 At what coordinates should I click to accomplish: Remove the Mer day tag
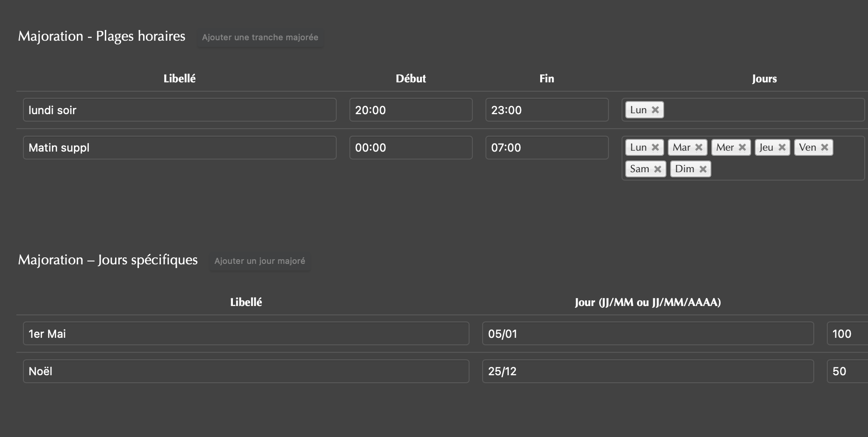pyautogui.click(x=742, y=147)
